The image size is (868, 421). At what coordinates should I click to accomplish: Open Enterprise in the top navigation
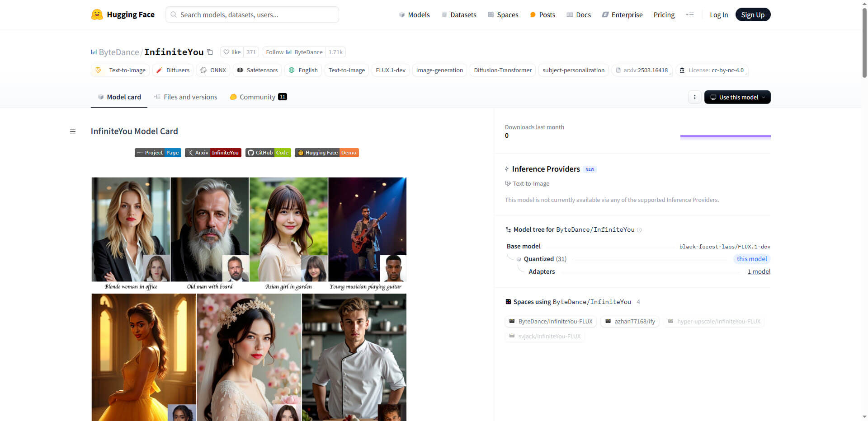[622, 15]
